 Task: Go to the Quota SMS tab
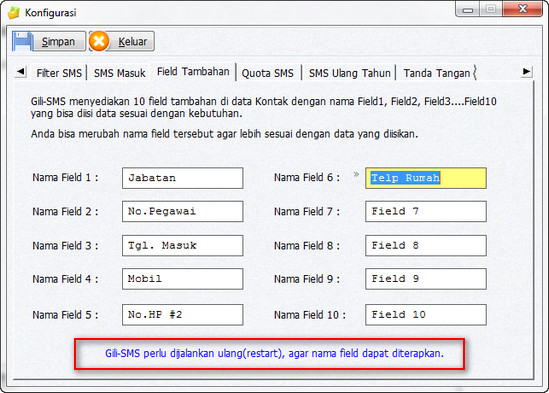(268, 73)
